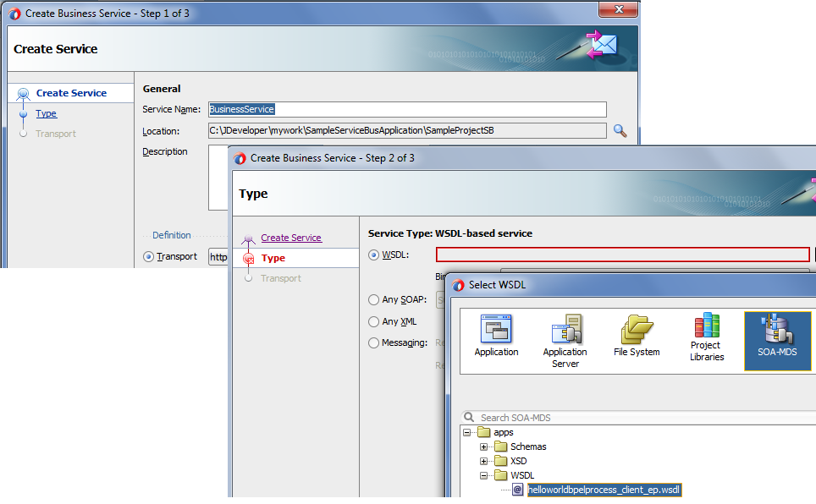
Task: Expand the Schemas tree node
Action: (x=483, y=446)
